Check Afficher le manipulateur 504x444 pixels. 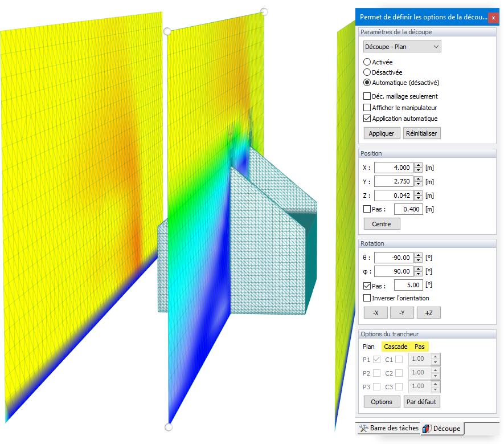pyautogui.click(x=366, y=107)
